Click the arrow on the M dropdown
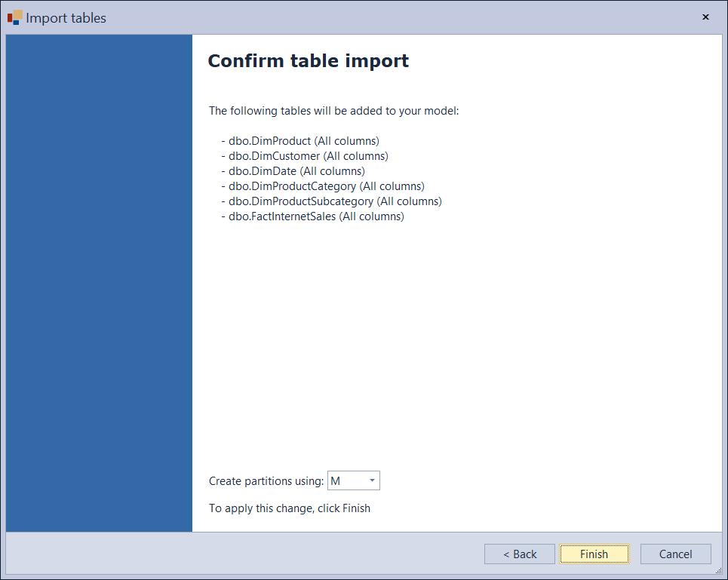This screenshot has width=728, height=580. pyautogui.click(x=372, y=481)
